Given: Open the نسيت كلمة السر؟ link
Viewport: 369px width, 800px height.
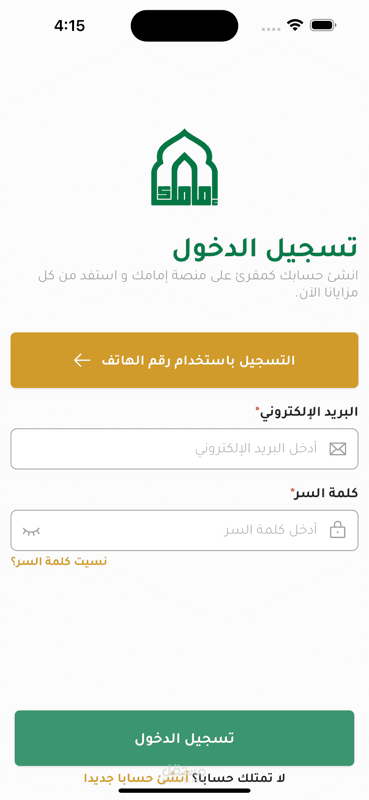Looking at the screenshot, I should coord(59,561).
